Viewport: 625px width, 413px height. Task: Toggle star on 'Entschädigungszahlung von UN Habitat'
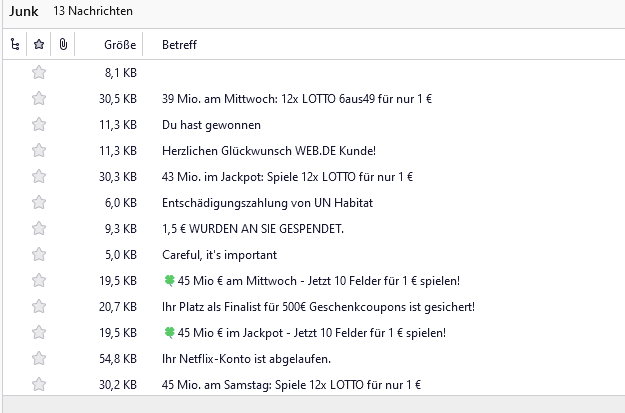tap(39, 203)
